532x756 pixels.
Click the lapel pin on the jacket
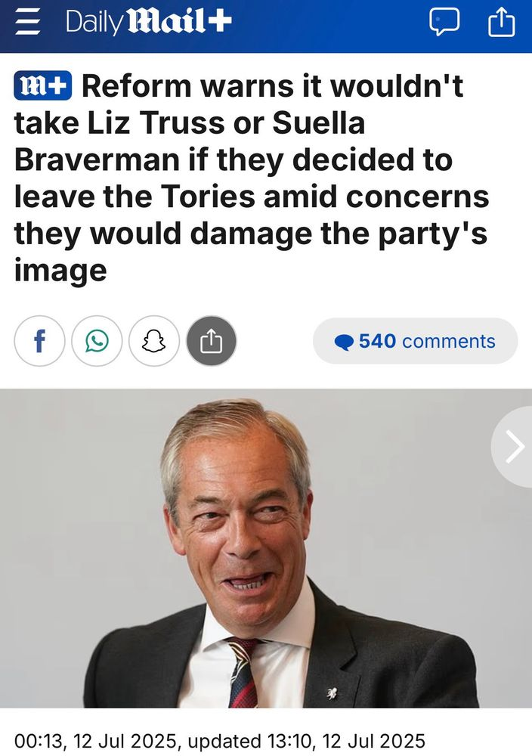coord(332,694)
